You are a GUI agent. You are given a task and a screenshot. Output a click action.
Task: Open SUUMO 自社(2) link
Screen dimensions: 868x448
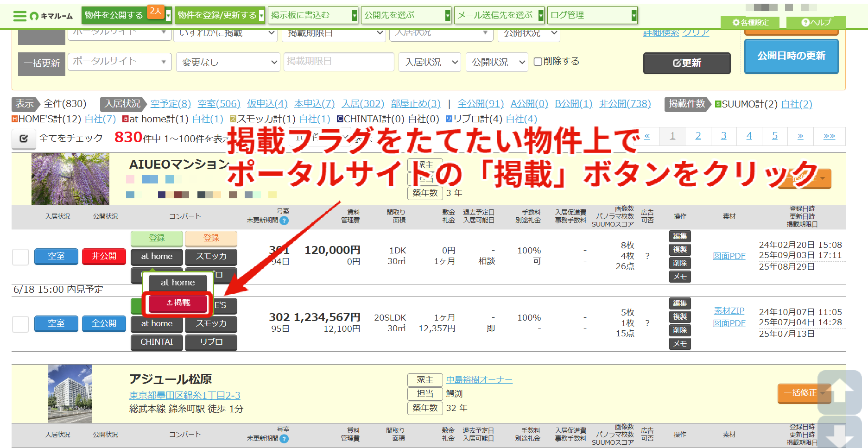click(x=797, y=104)
